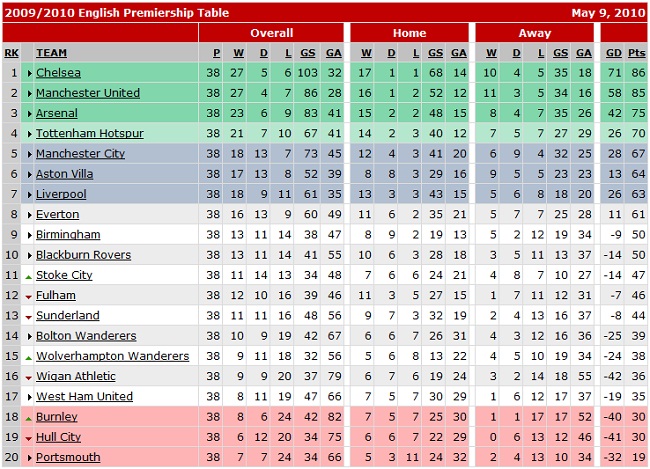650x469 pixels.
Task: Go to the Blackburn Rovers team page
Action: click(83, 255)
